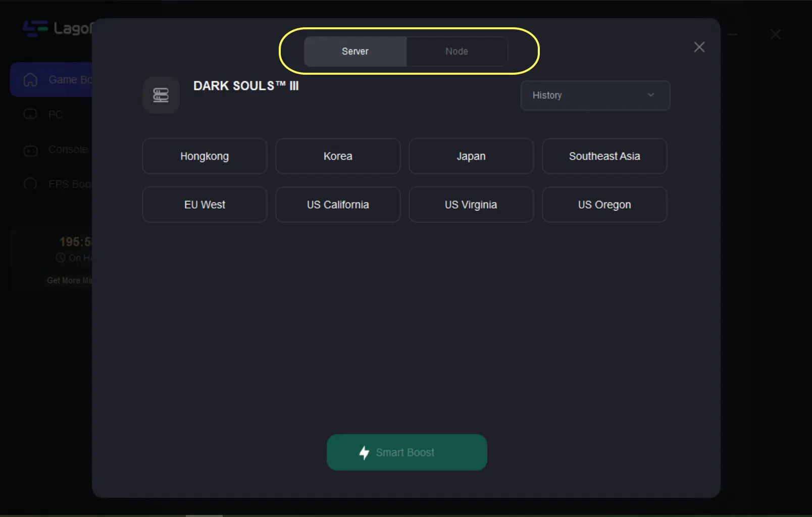Click the PC monitor icon in the sidebar
Screen dimensions: 812x517
[x=30, y=115]
